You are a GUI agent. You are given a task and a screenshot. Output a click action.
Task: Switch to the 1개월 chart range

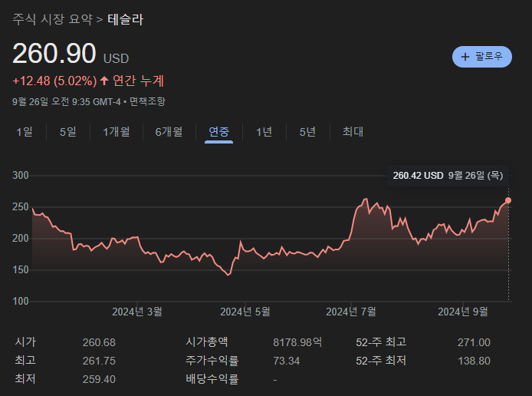117,132
